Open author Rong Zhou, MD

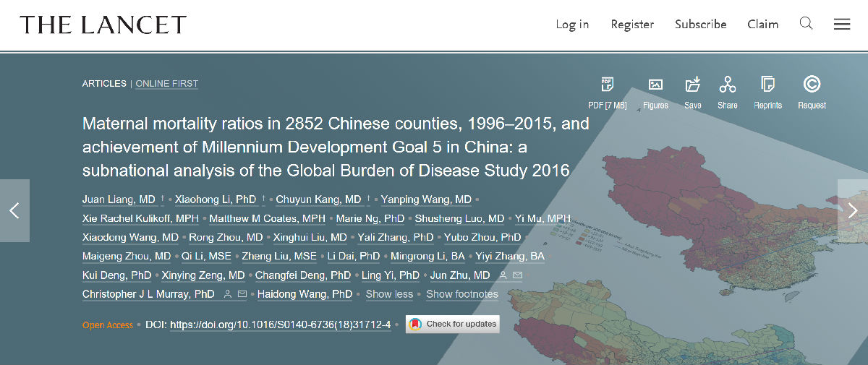point(226,237)
